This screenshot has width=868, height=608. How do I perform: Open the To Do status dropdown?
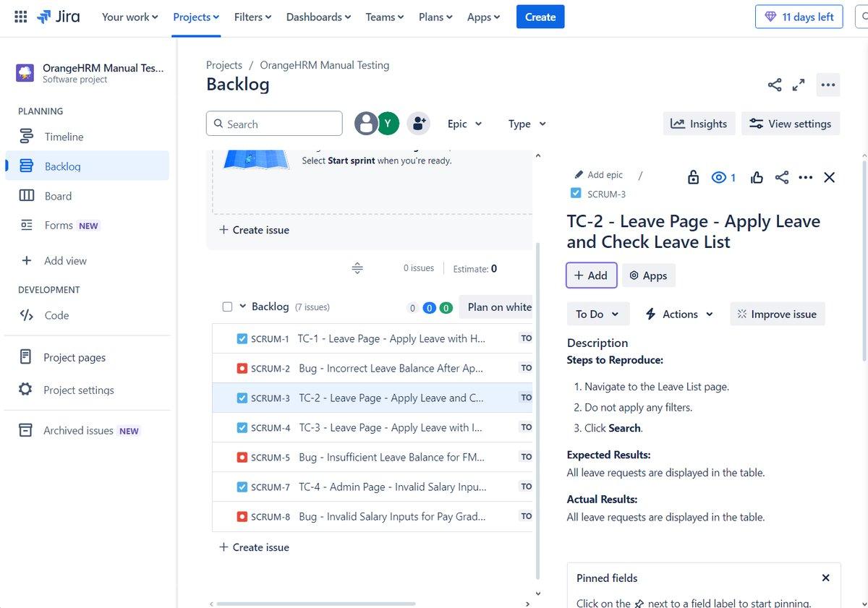coord(597,314)
